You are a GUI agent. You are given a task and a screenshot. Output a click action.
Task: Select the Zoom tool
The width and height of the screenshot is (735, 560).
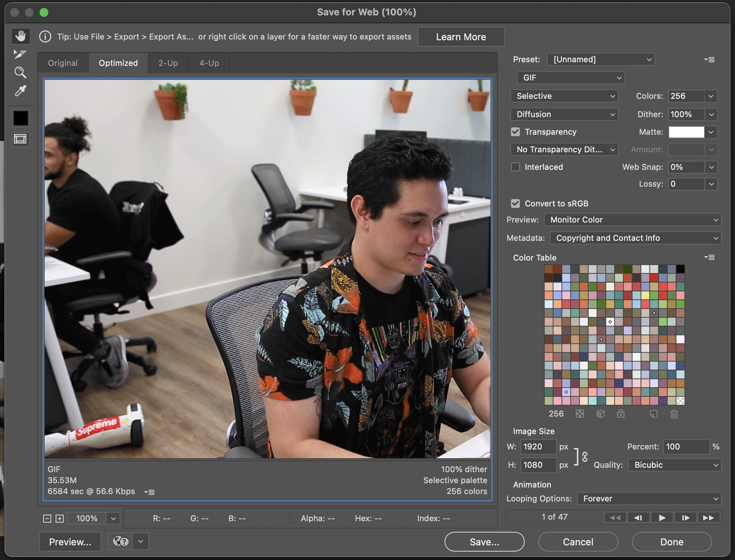pyautogui.click(x=21, y=72)
